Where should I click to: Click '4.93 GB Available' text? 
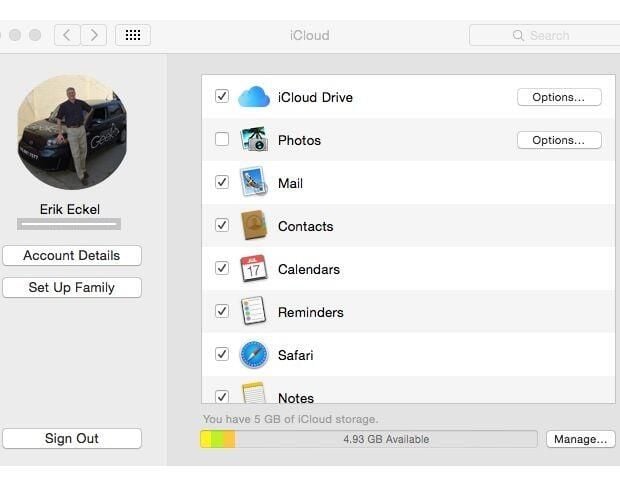(386, 439)
